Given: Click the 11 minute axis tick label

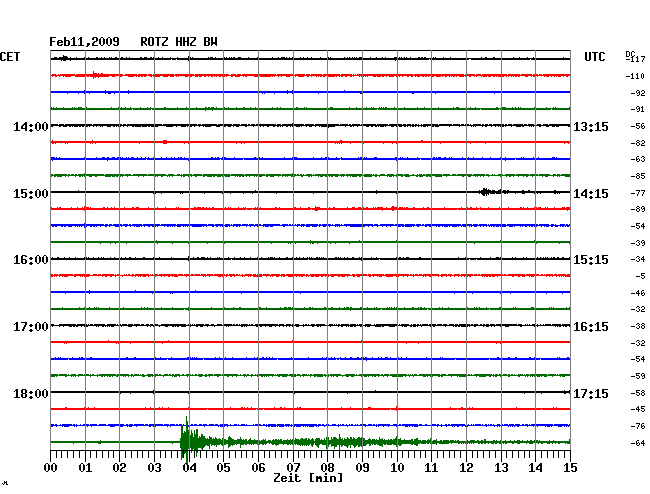Looking at the screenshot, I should [432, 468].
